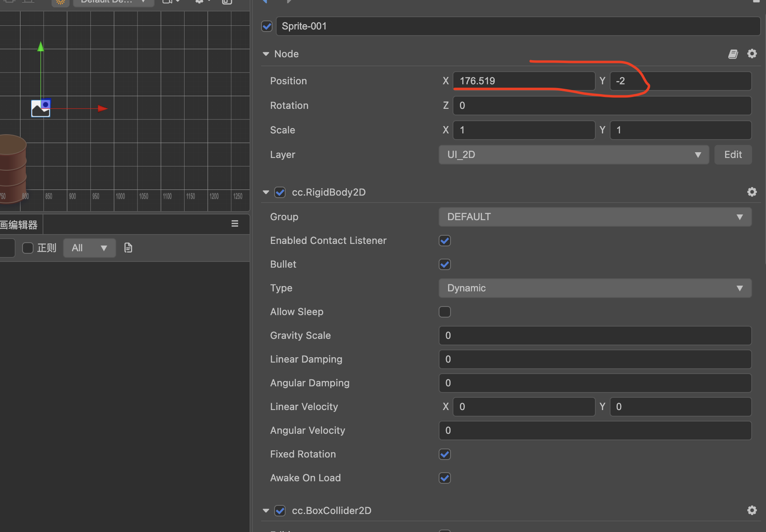The image size is (766, 532).
Task: Open the console panel hamburger menu
Action: tap(235, 223)
